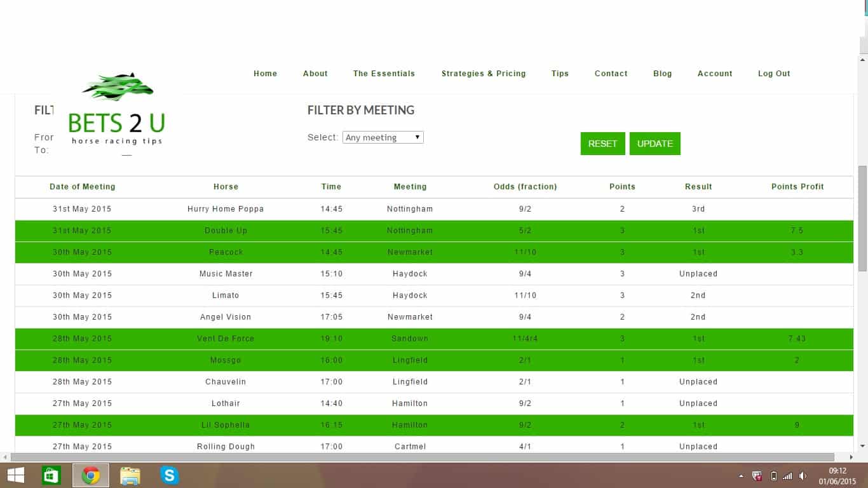The width and height of the screenshot is (868, 488).
Task: Click the horizontal scrollbar thumb
Action: (422, 457)
